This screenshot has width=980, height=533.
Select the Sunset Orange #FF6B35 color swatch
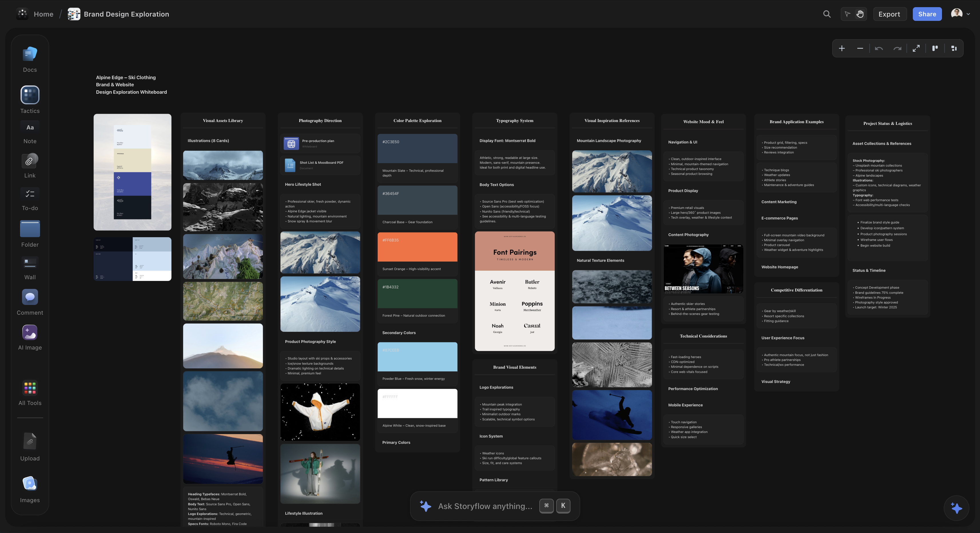417,247
